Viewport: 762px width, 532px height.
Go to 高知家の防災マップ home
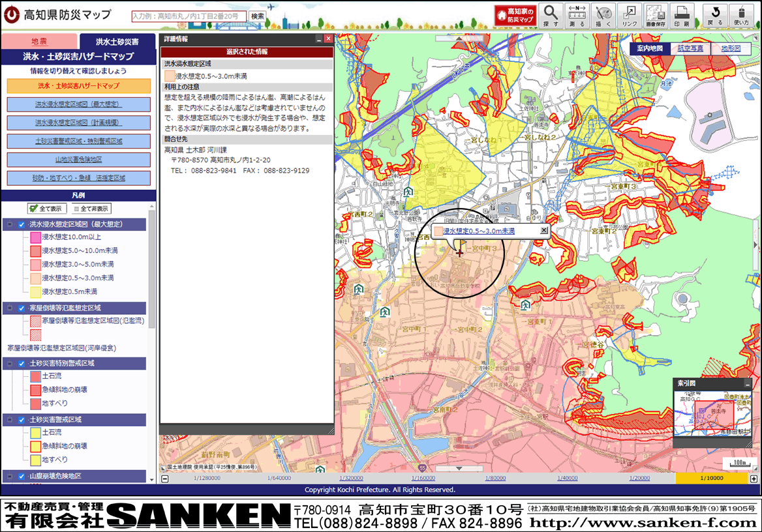515,15
